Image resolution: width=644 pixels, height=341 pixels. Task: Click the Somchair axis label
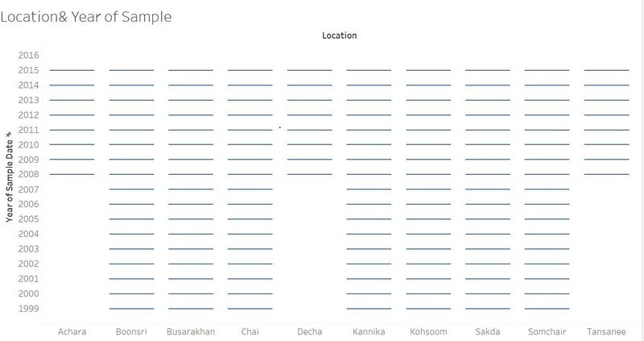click(x=547, y=331)
